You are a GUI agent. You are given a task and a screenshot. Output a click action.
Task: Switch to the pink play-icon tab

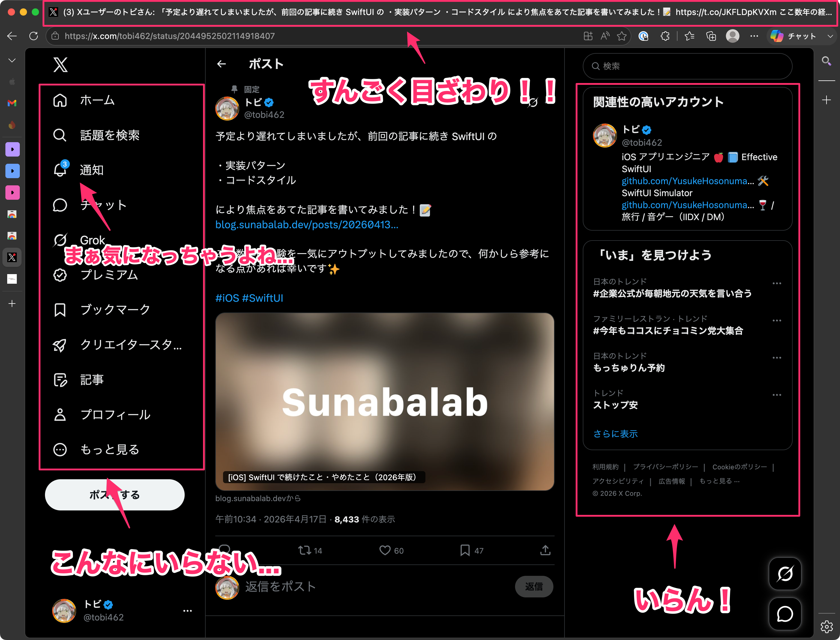[12, 192]
